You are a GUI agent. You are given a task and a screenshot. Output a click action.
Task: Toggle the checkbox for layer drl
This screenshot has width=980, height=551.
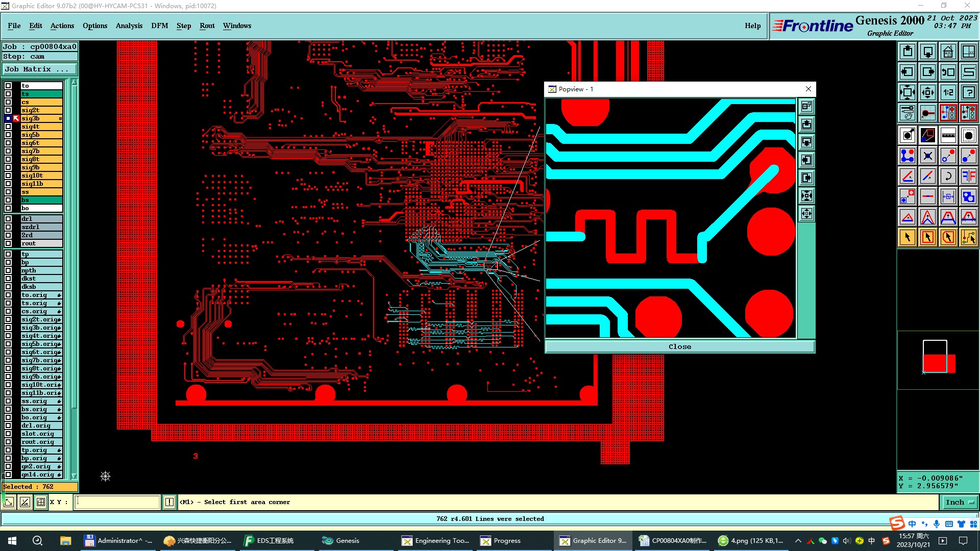click(8, 219)
